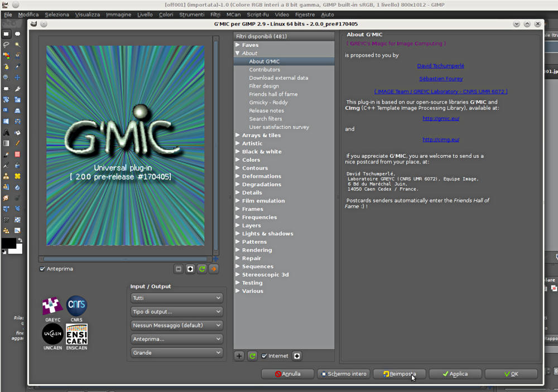Toggle the Internet checkbox
558x392 pixels.
click(x=264, y=356)
